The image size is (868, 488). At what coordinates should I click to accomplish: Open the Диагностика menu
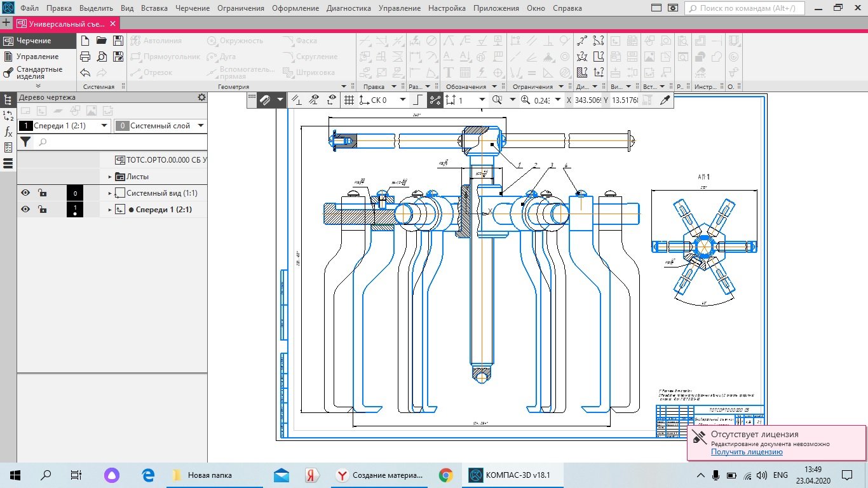(x=348, y=8)
